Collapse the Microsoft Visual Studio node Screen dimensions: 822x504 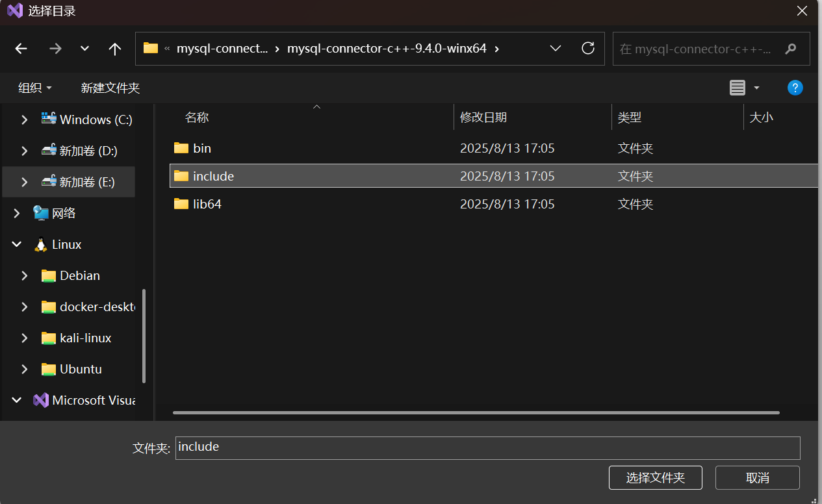point(17,400)
